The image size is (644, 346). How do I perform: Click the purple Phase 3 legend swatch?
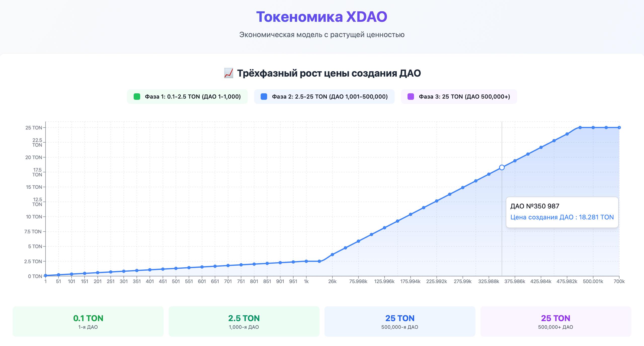[x=411, y=96]
